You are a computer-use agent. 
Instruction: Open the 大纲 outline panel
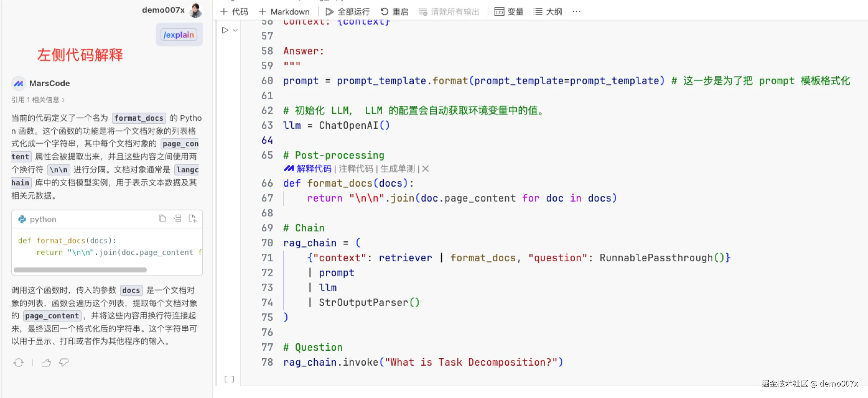click(x=548, y=12)
